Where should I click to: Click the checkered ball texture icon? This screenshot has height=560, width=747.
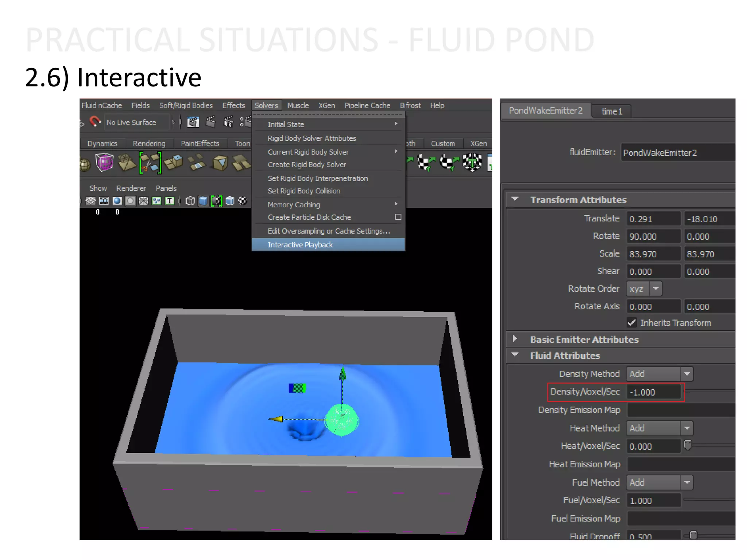point(243,201)
